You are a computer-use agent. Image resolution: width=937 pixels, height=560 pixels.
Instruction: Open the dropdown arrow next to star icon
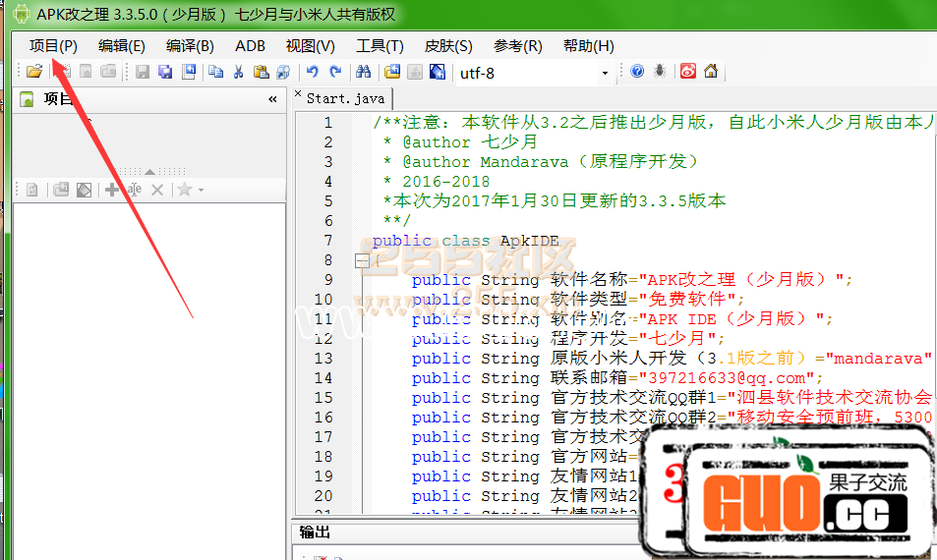pos(202,191)
